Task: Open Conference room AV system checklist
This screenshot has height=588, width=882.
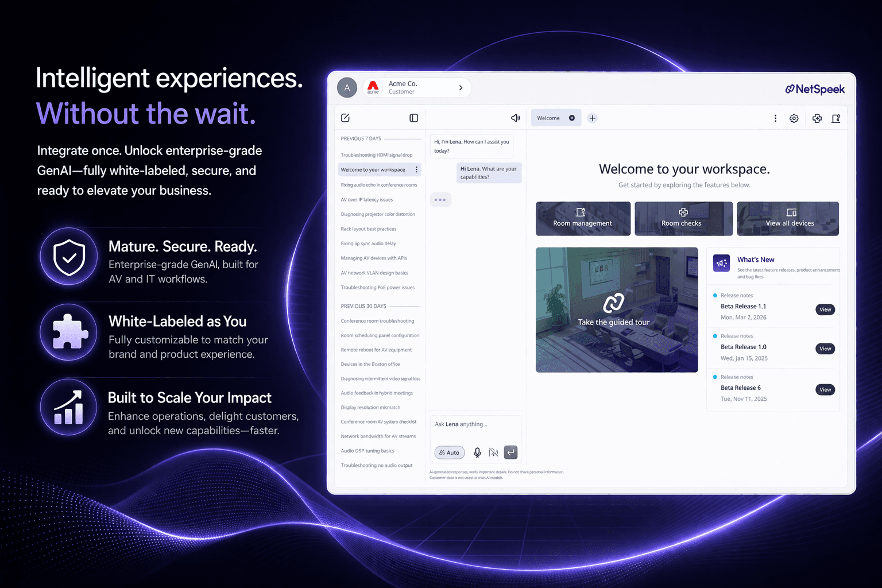Action: click(x=378, y=422)
